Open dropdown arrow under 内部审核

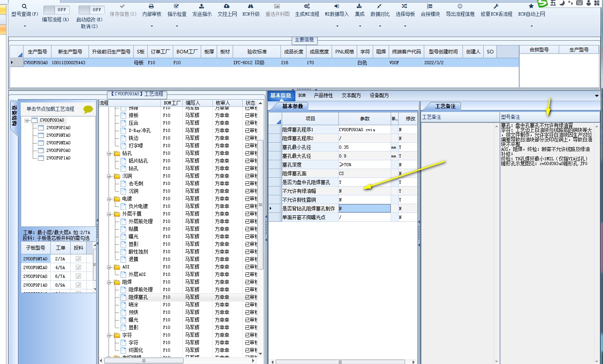click(152, 26)
